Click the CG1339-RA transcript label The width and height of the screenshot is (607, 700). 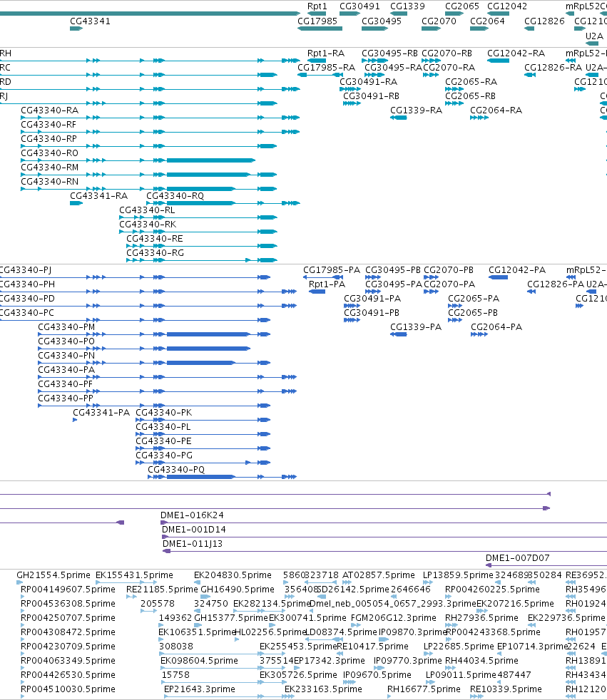[x=416, y=110]
